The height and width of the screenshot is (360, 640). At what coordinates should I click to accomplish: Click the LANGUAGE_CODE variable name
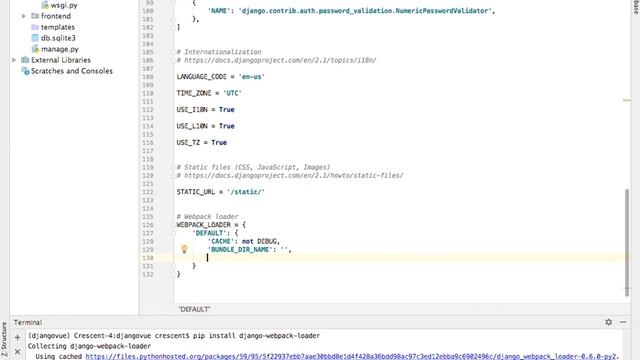click(202, 77)
